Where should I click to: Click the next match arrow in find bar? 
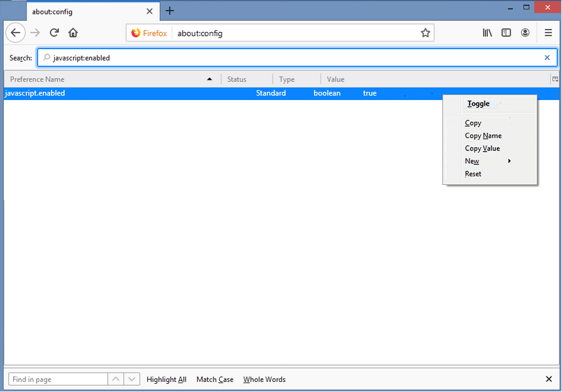[132, 379]
